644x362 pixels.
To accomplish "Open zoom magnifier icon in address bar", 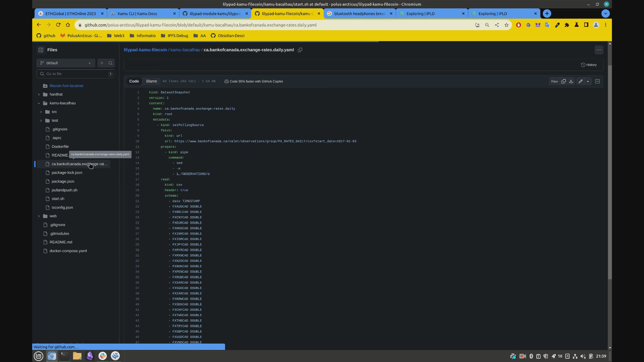I will coord(487,25).
